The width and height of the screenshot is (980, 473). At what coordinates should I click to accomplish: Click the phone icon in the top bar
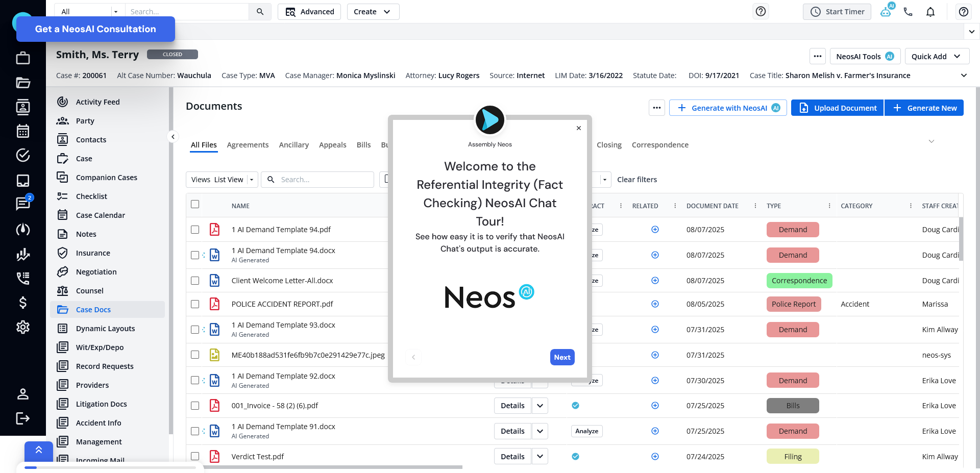(909, 11)
